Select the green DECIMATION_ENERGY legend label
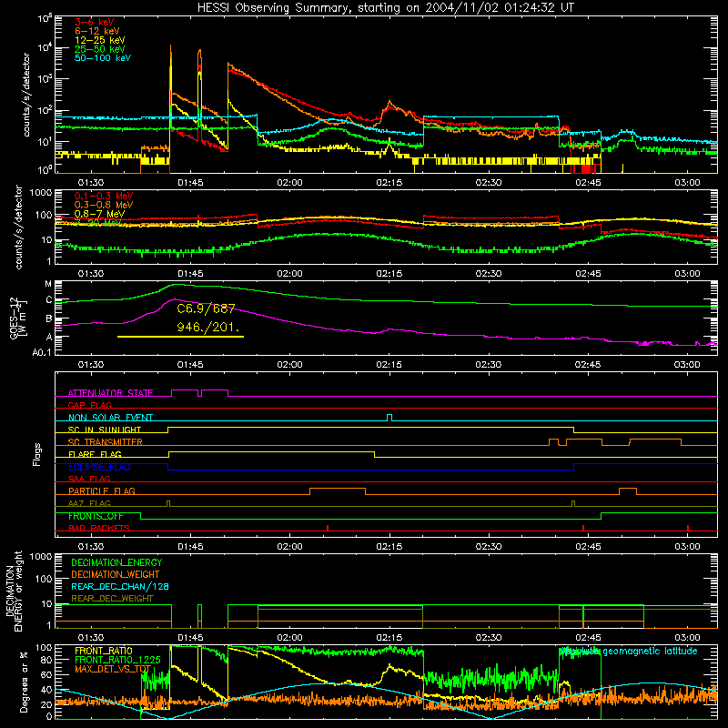Viewport: 728px width, 728px height. click(x=116, y=562)
